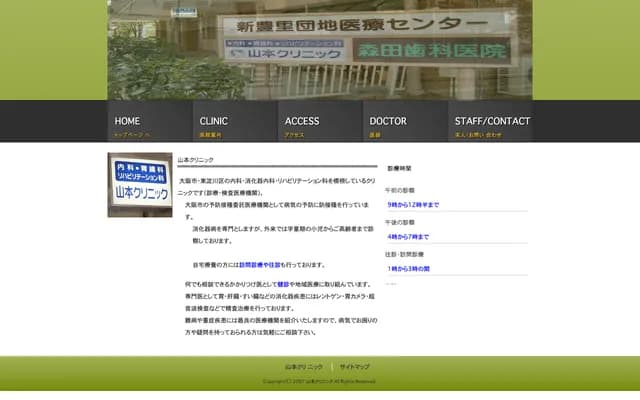Image resolution: width=640 pixels, height=400 pixels.
Task: Select the STAFF/CONTACT menu item
Action: (490, 121)
